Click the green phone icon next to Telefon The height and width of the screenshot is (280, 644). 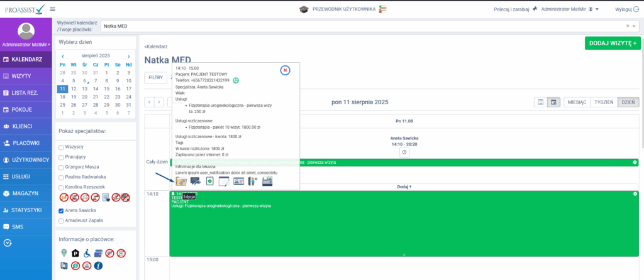coord(236,80)
